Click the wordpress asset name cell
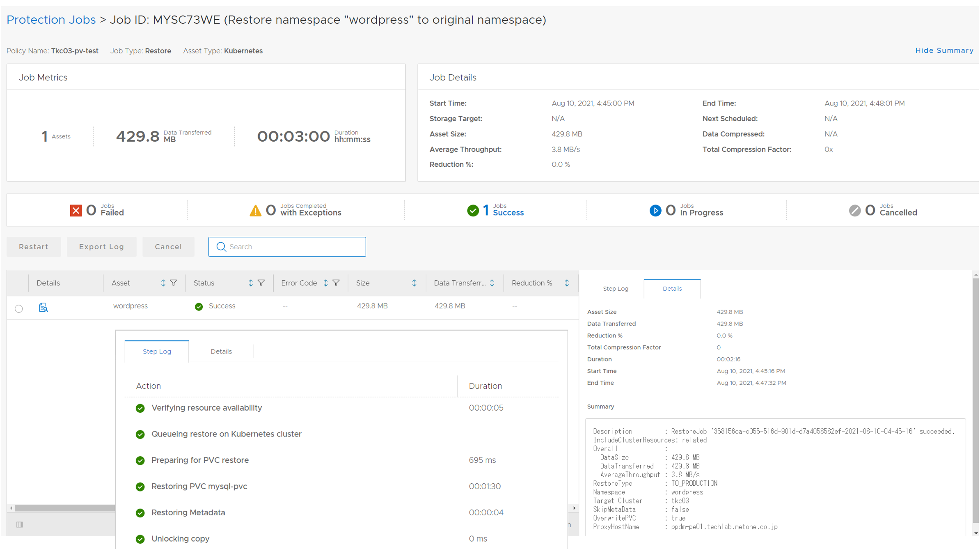 pos(131,306)
